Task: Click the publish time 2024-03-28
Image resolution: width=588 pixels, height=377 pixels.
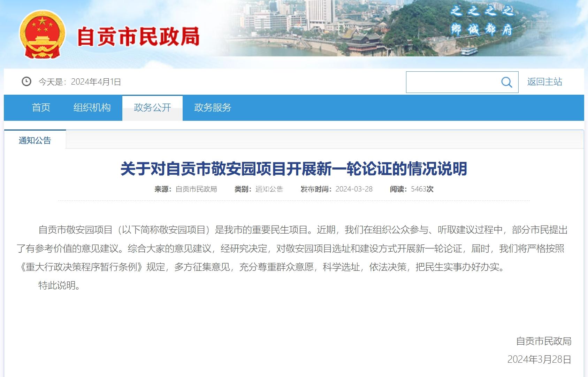Action: tap(354, 189)
